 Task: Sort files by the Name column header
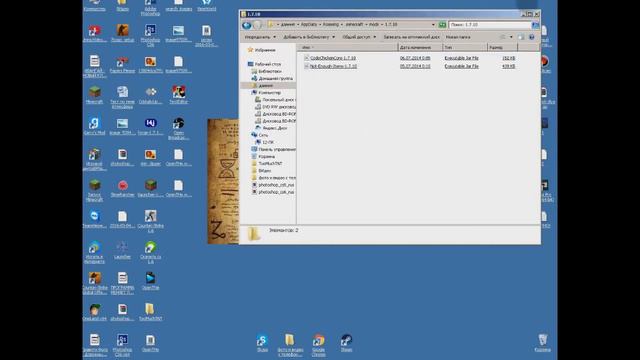click(348, 48)
